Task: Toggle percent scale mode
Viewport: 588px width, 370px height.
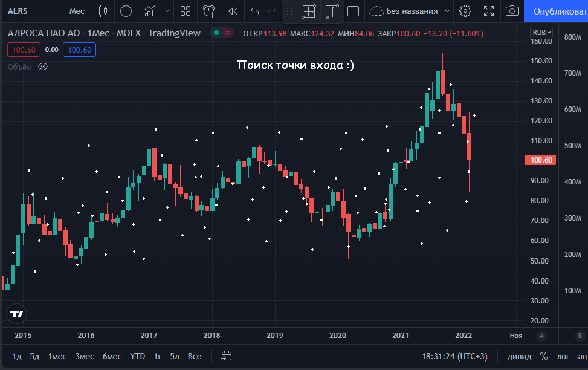Action: [544, 356]
